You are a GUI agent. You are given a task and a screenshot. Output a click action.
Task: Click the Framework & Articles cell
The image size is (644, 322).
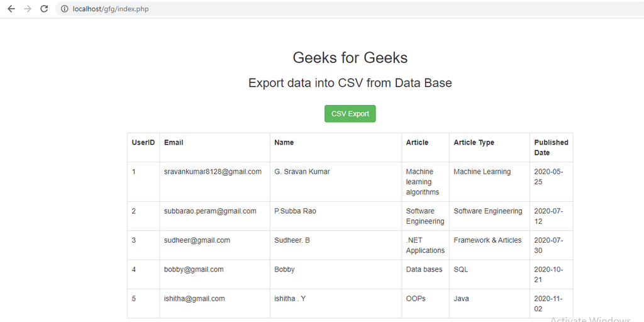click(x=487, y=240)
